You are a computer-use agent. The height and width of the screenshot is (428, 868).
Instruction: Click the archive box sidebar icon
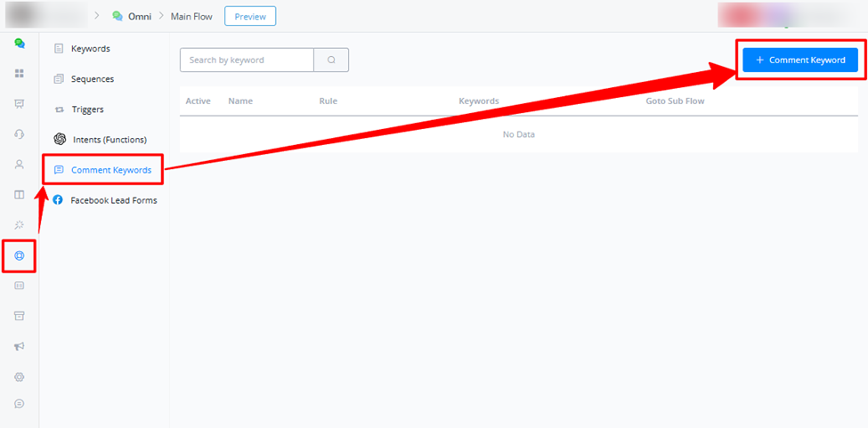(x=20, y=316)
